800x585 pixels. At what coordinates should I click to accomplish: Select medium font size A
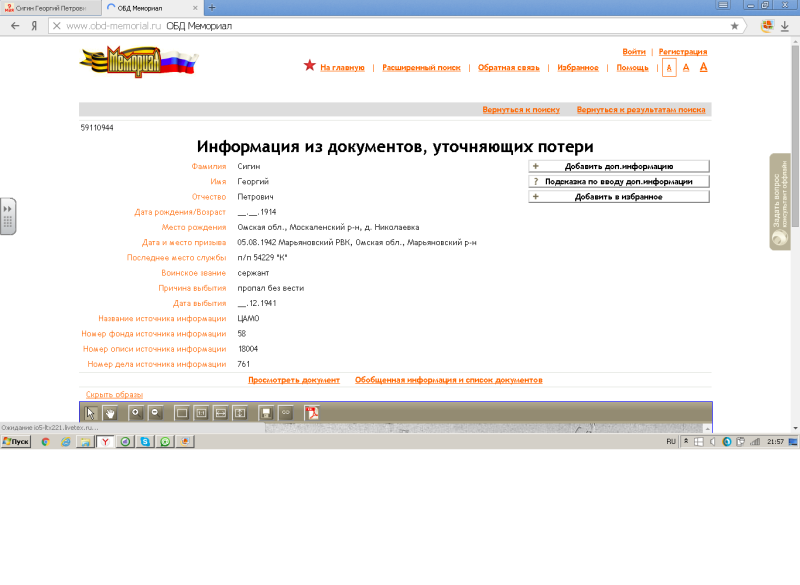[686, 67]
